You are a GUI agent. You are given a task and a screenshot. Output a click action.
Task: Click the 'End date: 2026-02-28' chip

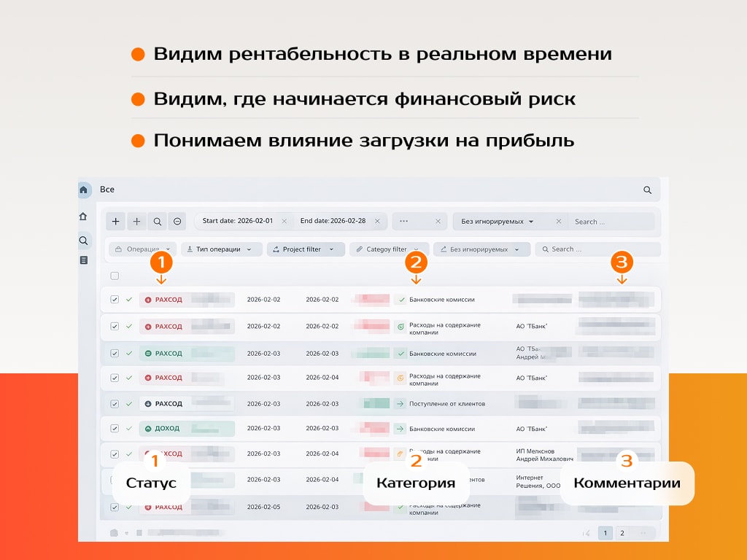pos(333,221)
